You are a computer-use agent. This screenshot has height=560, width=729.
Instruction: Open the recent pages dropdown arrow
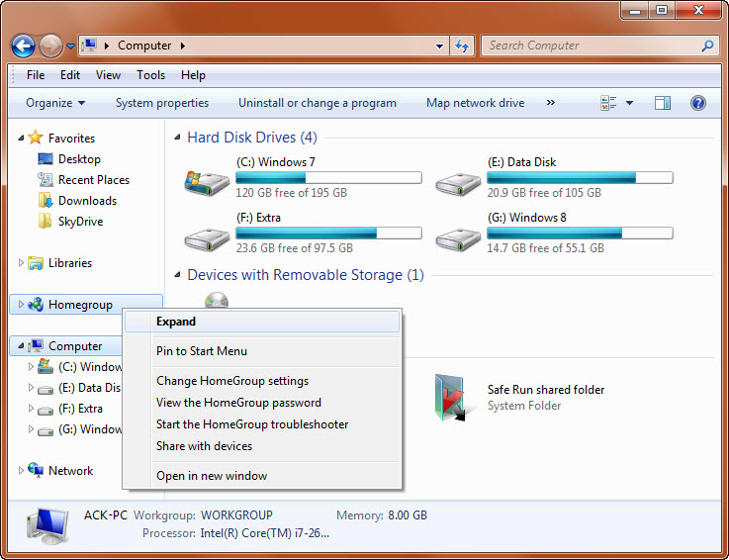pyautogui.click(x=70, y=47)
